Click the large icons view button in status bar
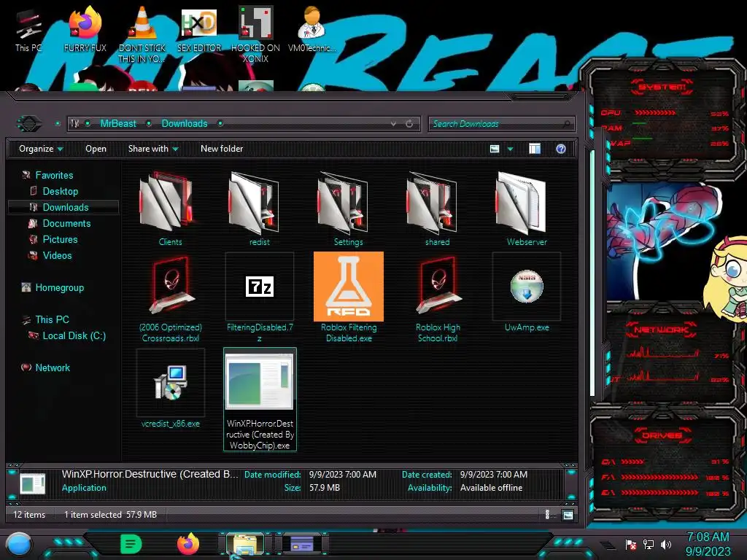747x560 pixels. coord(568,515)
